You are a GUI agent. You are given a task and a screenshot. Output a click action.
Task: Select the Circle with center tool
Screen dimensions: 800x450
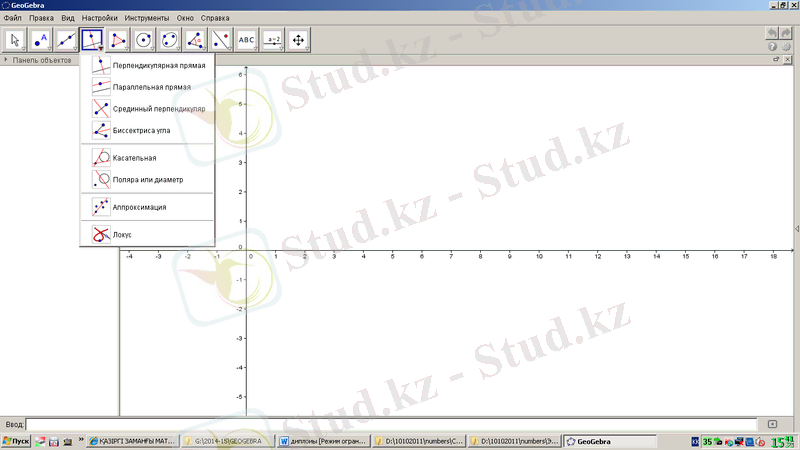click(143, 40)
